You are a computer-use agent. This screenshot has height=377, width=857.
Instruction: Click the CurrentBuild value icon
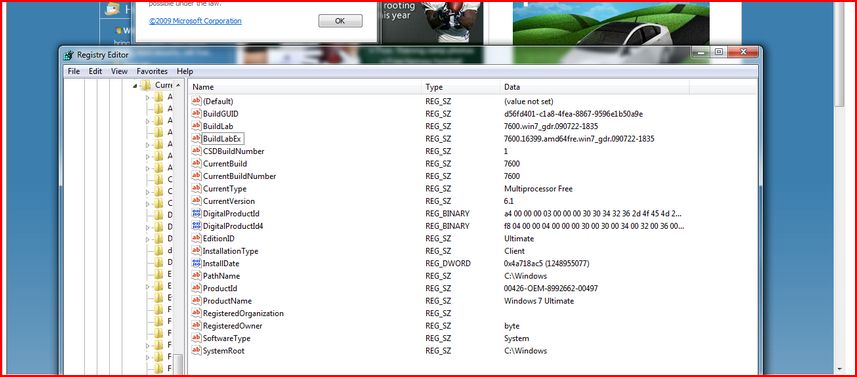tap(197, 164)
